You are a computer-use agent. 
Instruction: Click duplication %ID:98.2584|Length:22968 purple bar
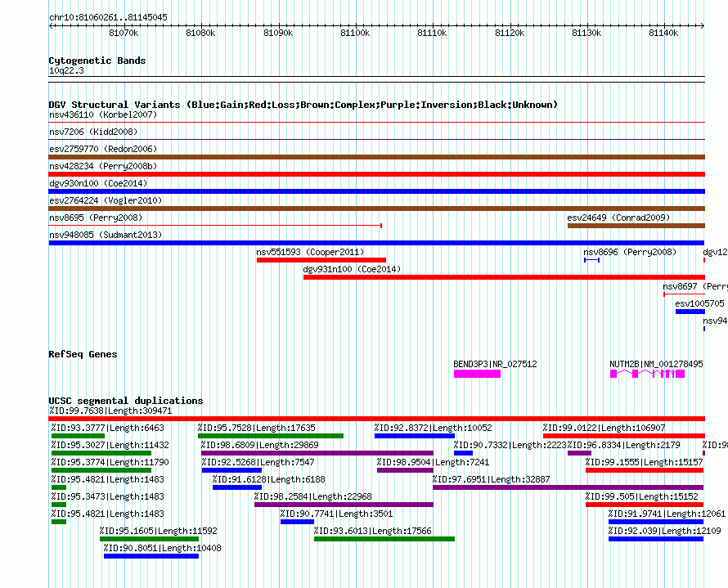[x=344, y=505]
